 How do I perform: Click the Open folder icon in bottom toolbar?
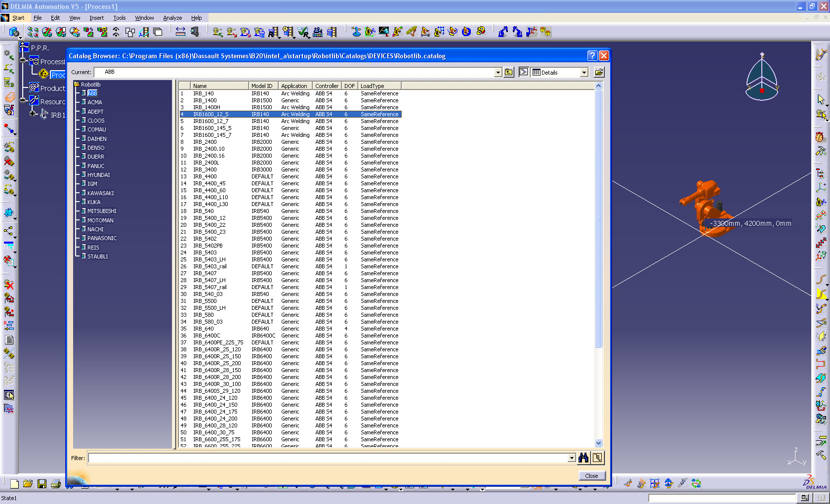[28, 484]
